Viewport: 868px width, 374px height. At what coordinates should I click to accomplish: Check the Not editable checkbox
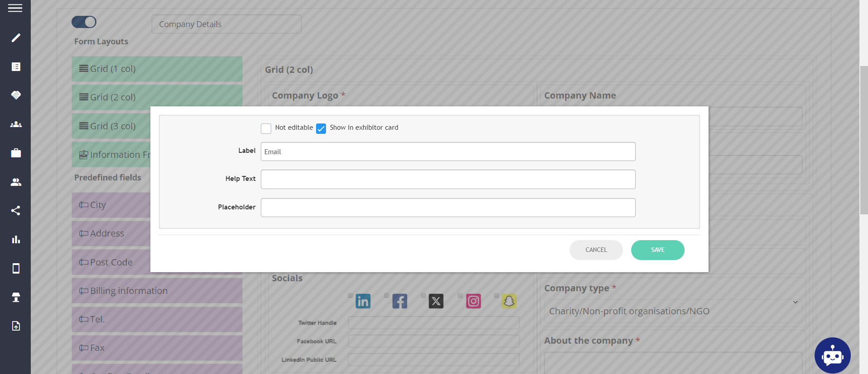pyautogui.click(x=266, y=128)
